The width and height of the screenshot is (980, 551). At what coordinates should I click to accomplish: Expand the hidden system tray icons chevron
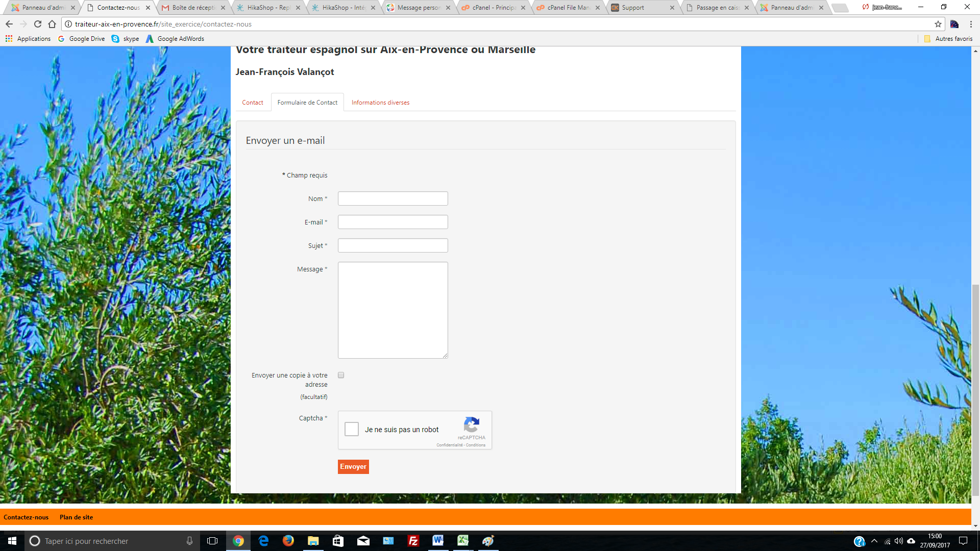(x=874, y=541)
